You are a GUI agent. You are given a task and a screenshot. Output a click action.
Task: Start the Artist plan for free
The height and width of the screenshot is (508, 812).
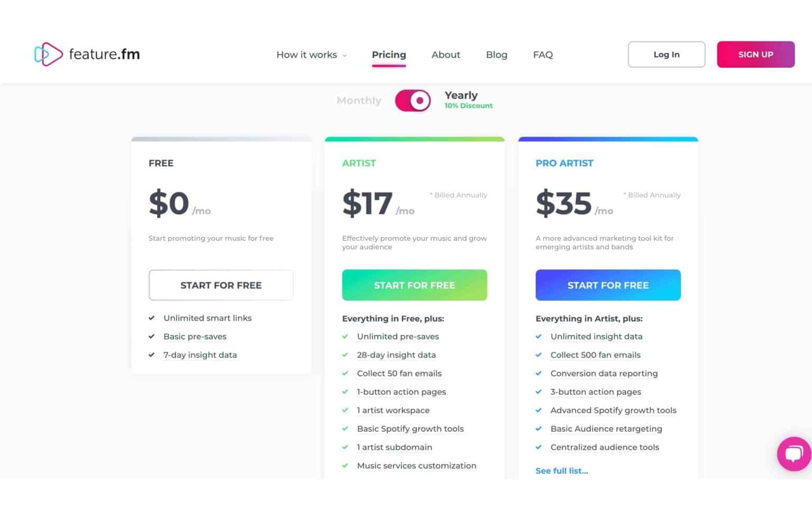(414, 285)
